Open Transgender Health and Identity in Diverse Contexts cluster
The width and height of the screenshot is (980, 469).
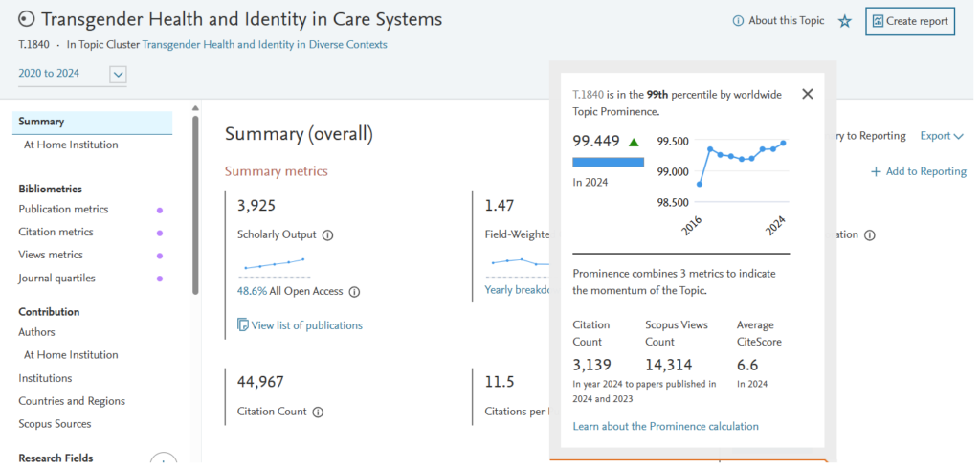264,45
